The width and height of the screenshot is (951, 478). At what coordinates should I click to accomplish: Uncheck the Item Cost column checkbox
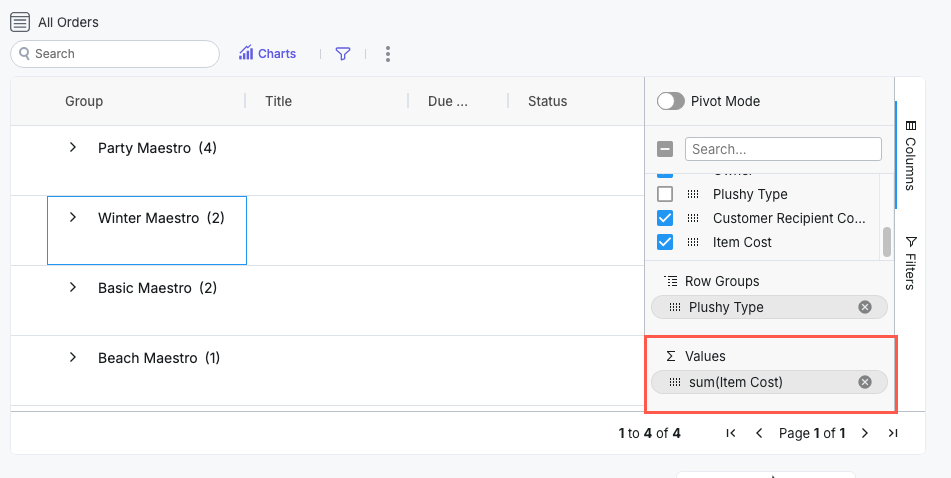click(665, 242)
